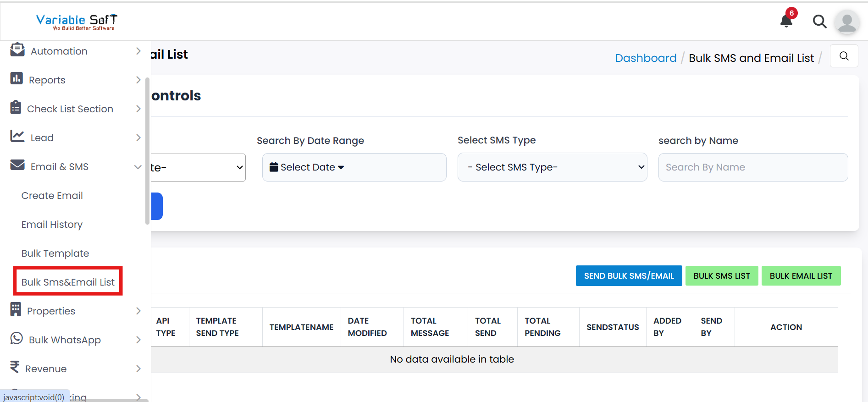
Task: Click the BULK EMAIL LIST button
Action: click(x=801, y=276)
